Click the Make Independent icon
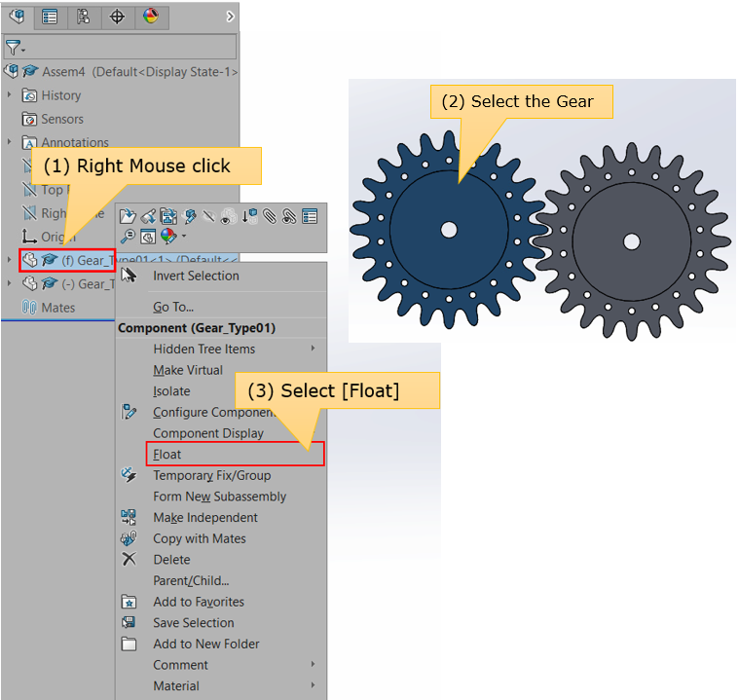 (x=129, y=517)
